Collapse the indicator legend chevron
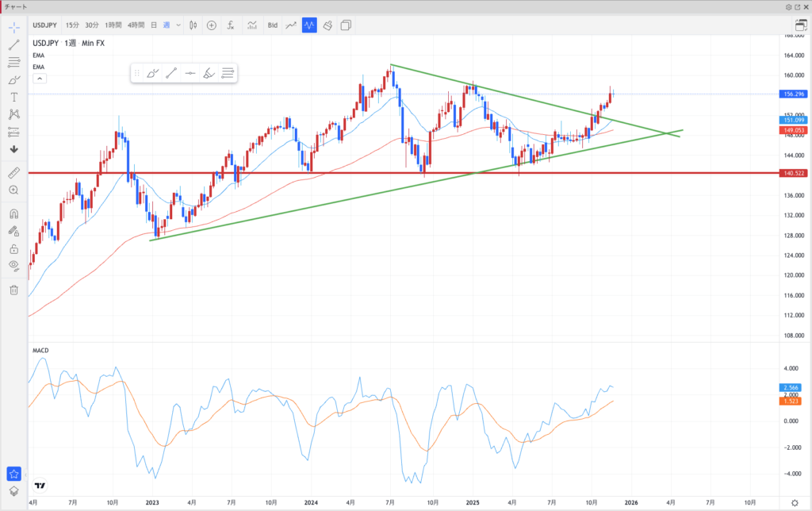This screenshot has width=812, height=511. coord(40,79)
